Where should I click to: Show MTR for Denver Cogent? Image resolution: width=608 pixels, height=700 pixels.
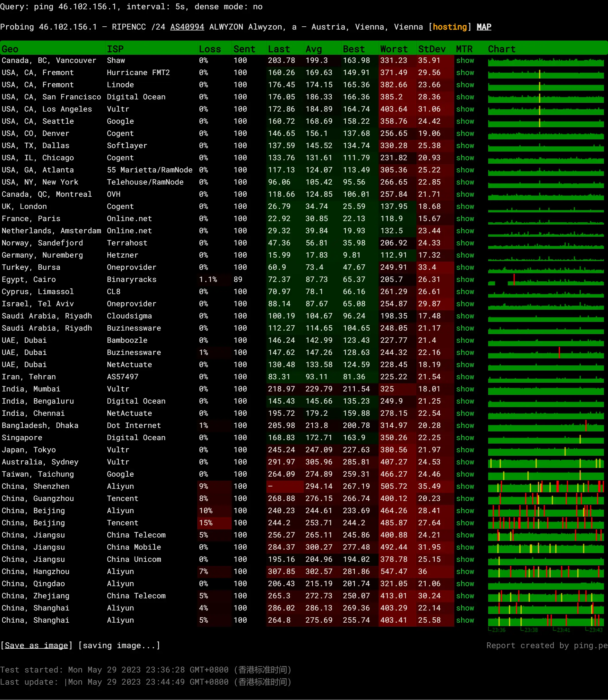465,133
